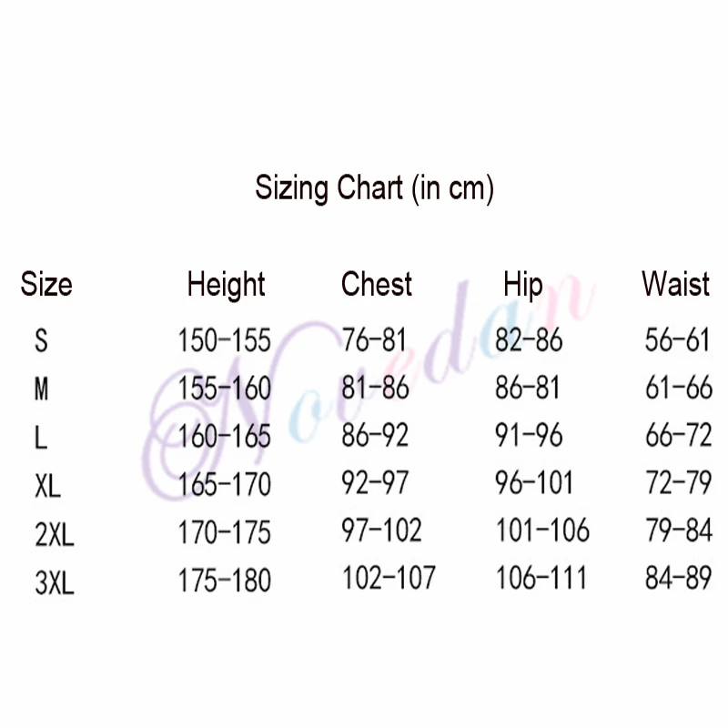Image resolution: width=728 pixels, height=728 pixels.
Task: Click the hip value 106-111
Action: [x=542, y=578]
